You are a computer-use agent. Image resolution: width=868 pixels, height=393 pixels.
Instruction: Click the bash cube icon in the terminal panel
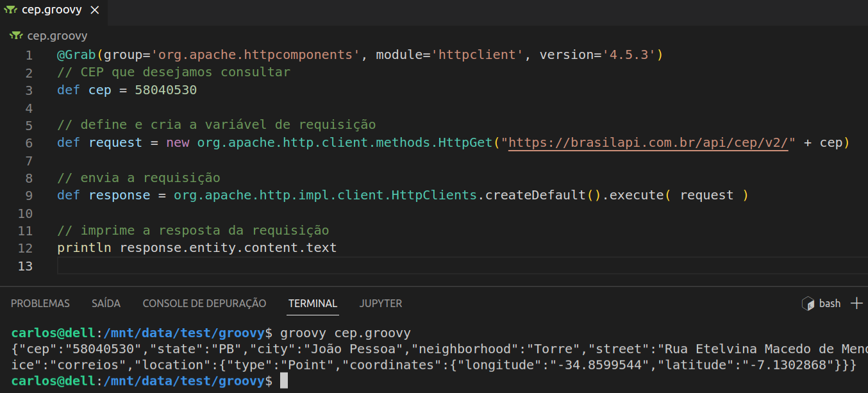[x=807, y=303]
